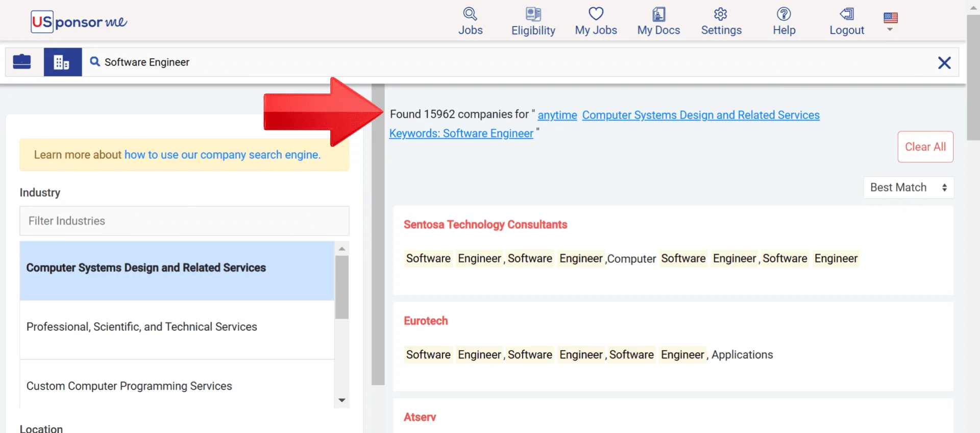Open the Atserv company result
The image size is (980, 433).
(420, 417)
